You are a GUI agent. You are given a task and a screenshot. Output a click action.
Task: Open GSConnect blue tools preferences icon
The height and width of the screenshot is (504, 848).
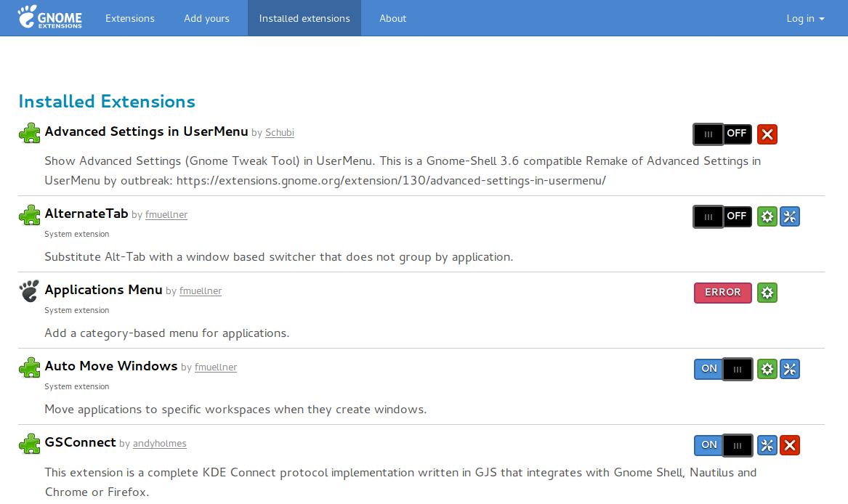click(767, 445)
